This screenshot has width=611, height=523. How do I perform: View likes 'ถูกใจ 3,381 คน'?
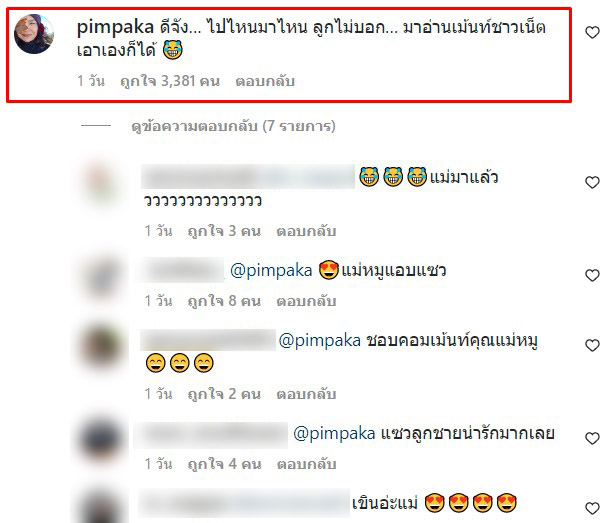click(170, 81)
